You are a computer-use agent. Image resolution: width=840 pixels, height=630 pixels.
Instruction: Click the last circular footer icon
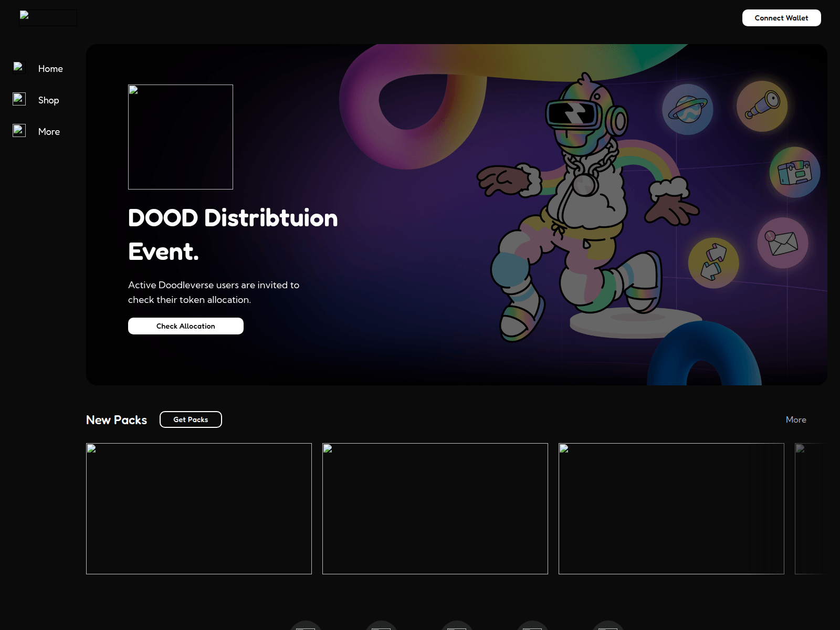607,626
